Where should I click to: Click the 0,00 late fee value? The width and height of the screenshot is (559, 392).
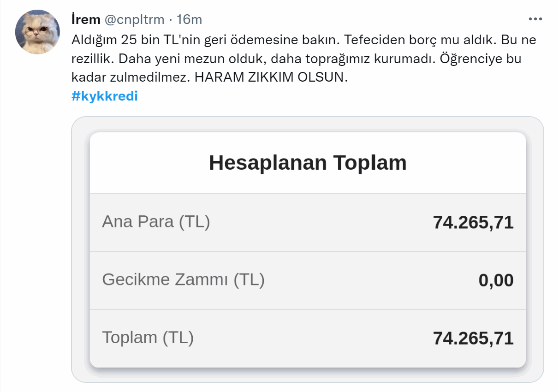[x=496, y=280]
